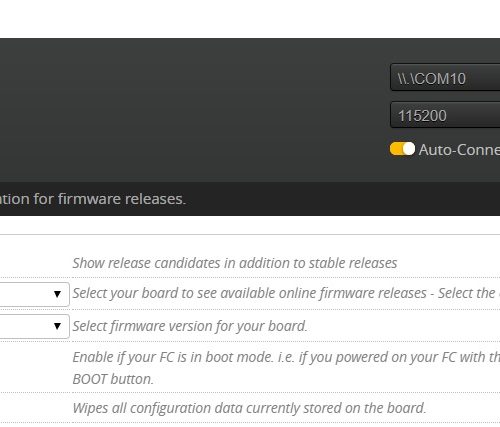Click the Auto-Connect label text
The height and width of the screenshot is (427, 500).
(x=459, y=150)
